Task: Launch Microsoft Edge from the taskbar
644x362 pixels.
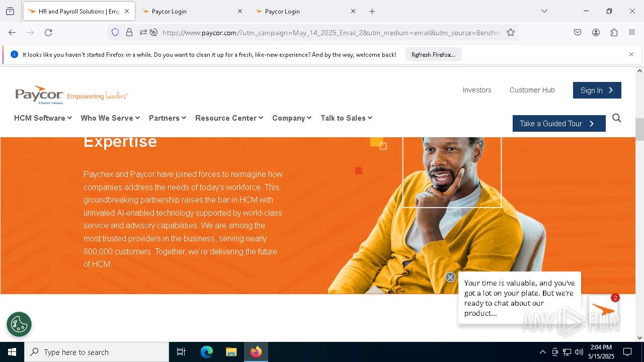Action: pyautogui.click(x=207, y=352)
